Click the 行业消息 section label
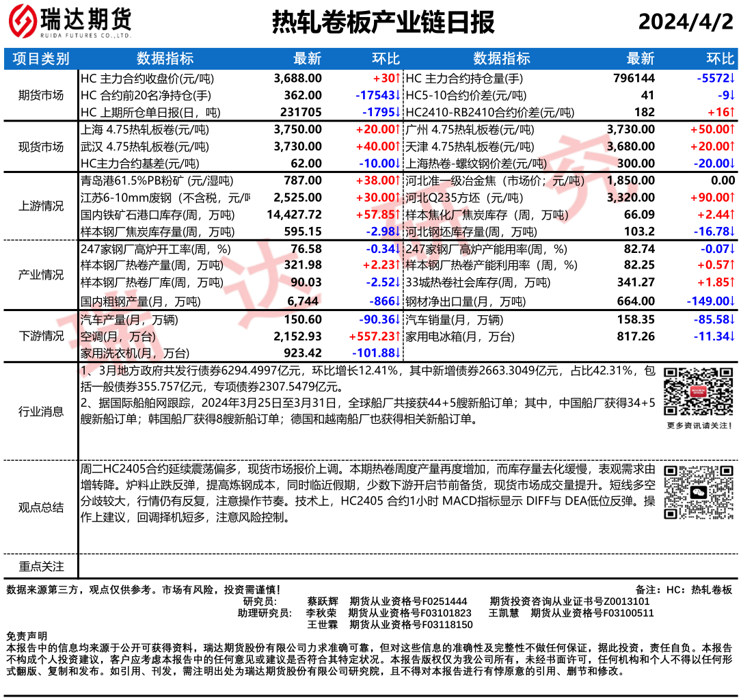The height and width of the screenshot is (700, 741). tap(40, 412)
